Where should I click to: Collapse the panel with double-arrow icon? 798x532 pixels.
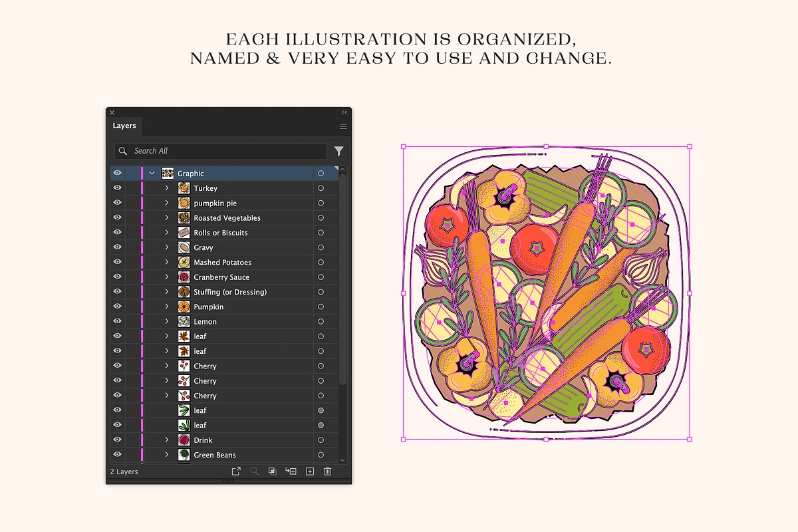point(344,112)
